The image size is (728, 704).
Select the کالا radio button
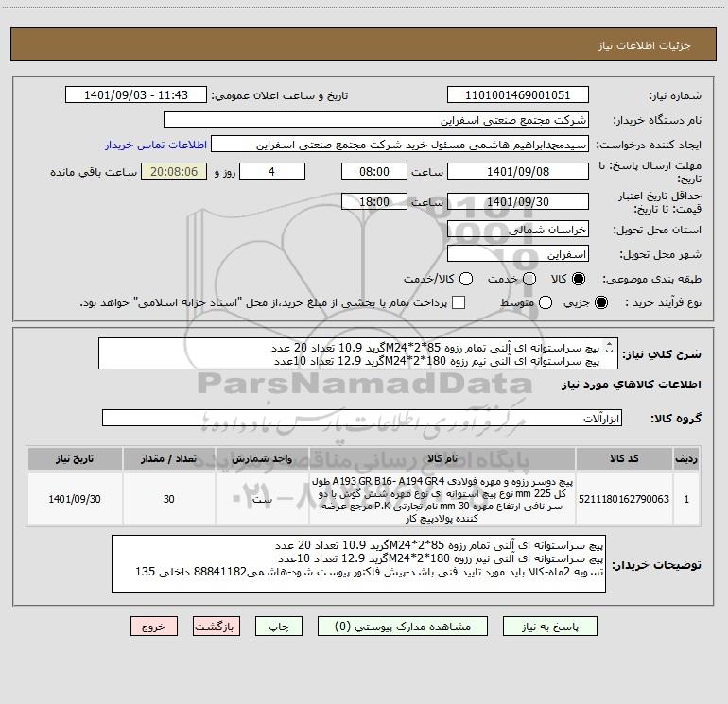pos(579,279)
